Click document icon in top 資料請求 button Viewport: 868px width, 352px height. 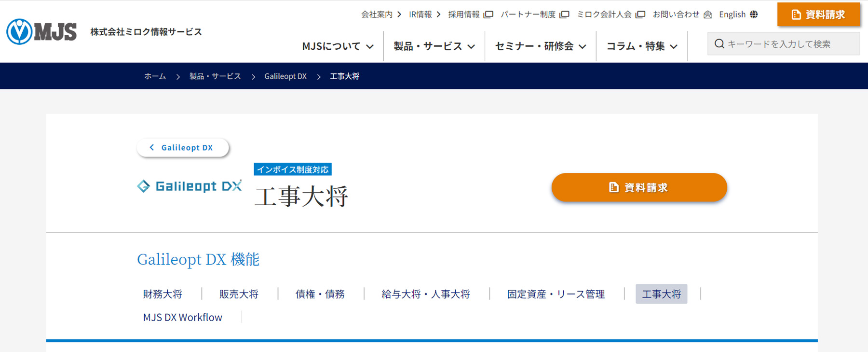[796, 14]
